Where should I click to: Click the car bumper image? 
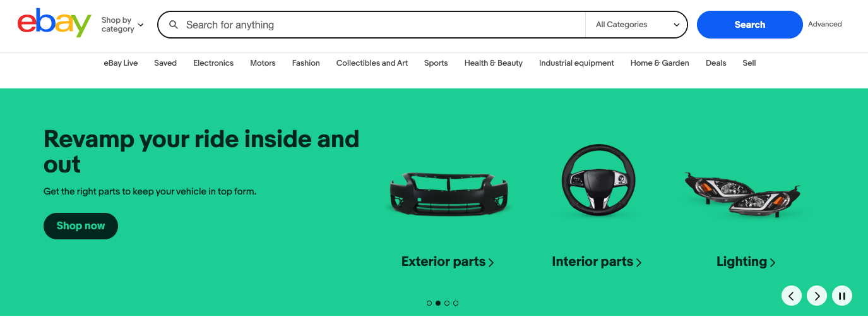[x=448, y=192]
